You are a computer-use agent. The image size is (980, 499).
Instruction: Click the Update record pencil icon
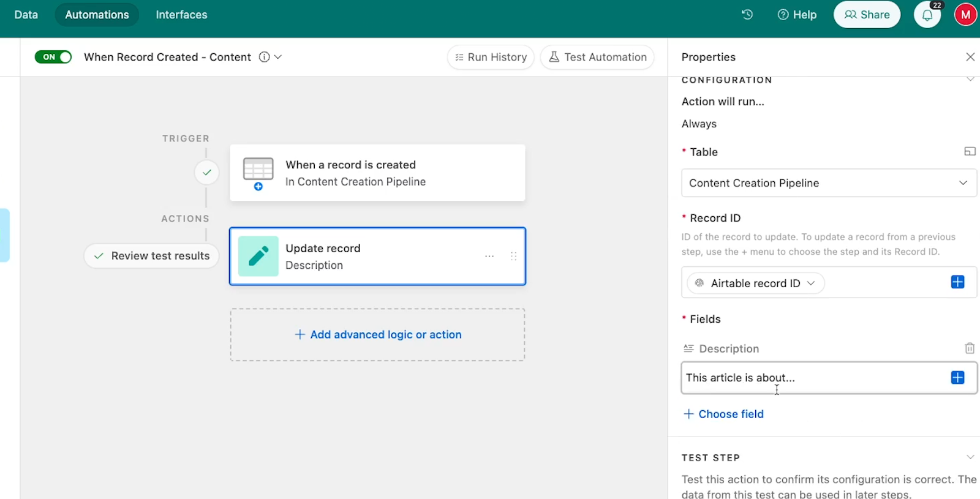tap(258, 257)
